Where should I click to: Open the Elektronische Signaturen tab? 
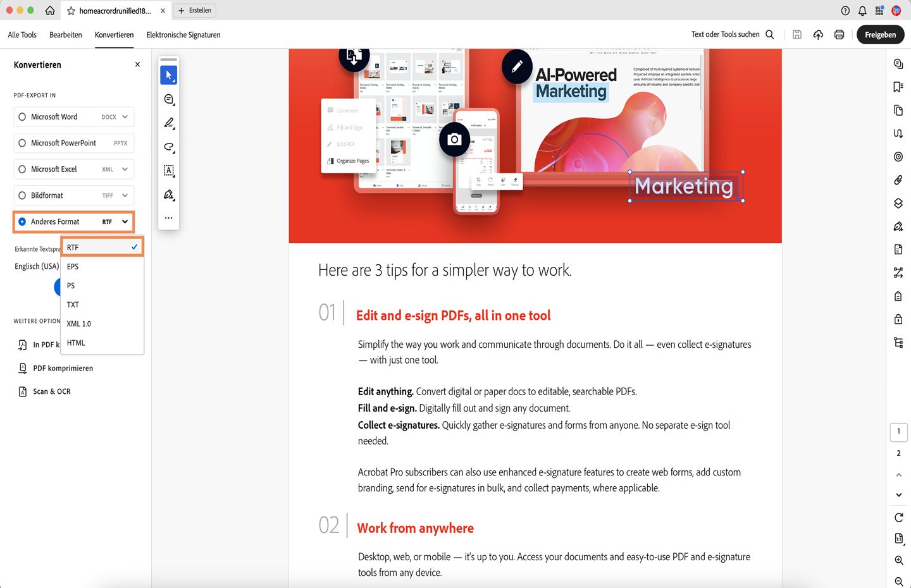(x=183, y=35)
